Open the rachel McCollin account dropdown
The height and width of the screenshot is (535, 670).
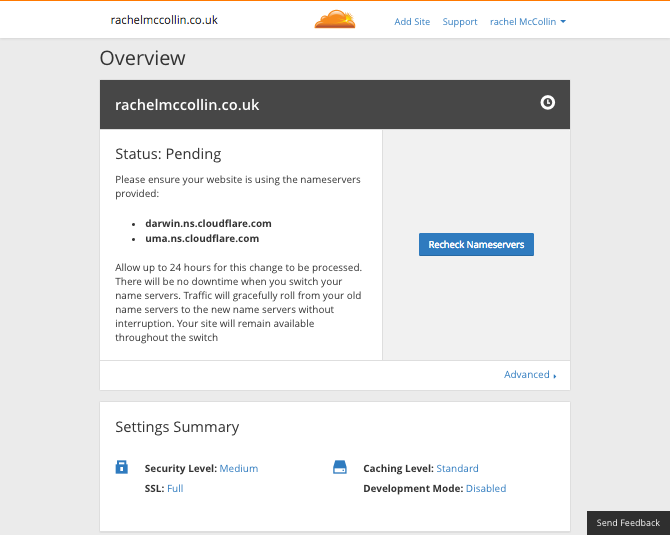pos(528,22)
